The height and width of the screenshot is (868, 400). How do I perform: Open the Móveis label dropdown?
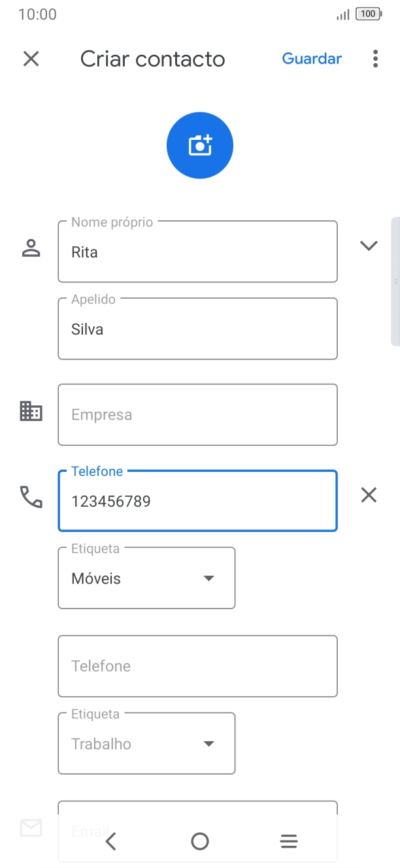pyautogui.click(x=146, y=578)
